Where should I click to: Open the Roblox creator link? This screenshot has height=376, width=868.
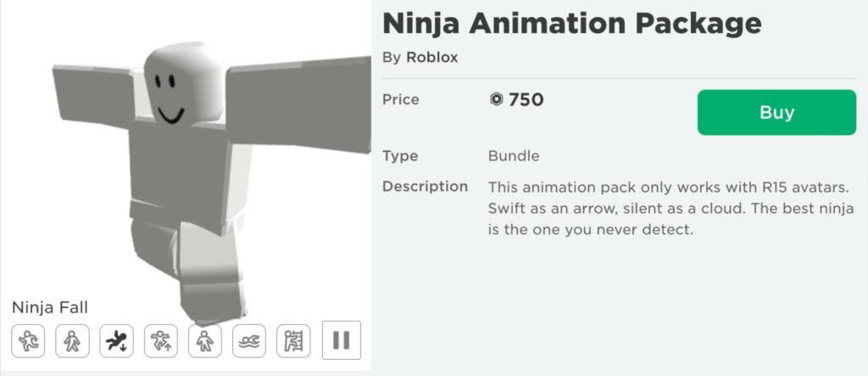point(431,58)
